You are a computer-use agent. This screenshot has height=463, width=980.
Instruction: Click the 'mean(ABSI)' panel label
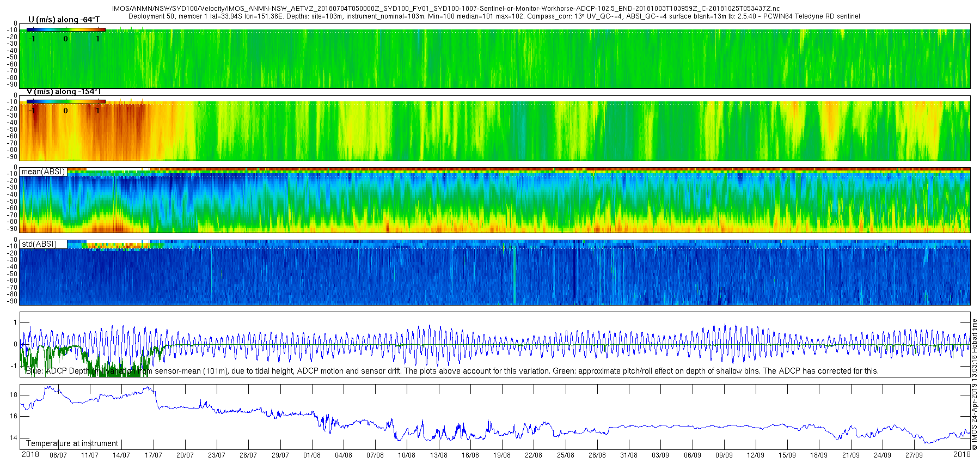coord(43,172)
